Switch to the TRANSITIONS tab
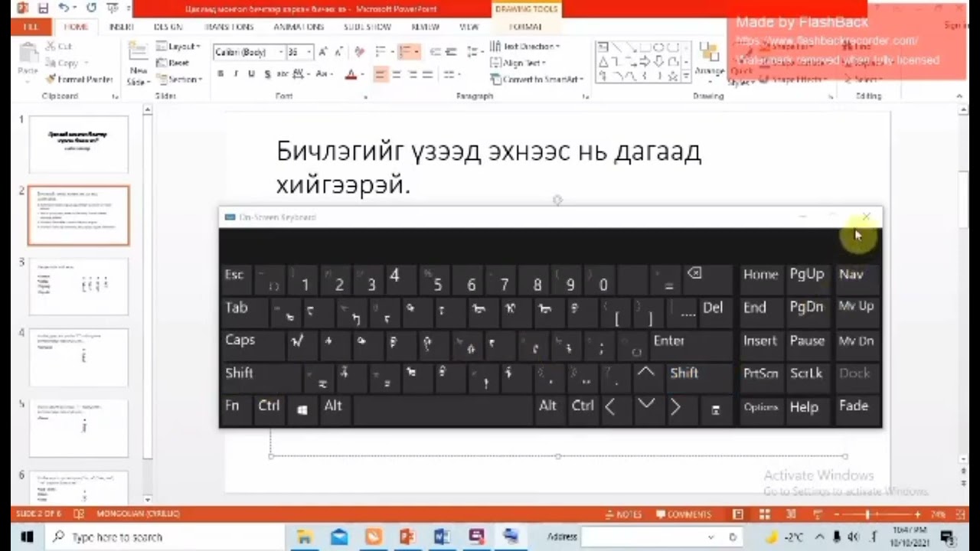980x551 pixels. [x=229, y=26]
